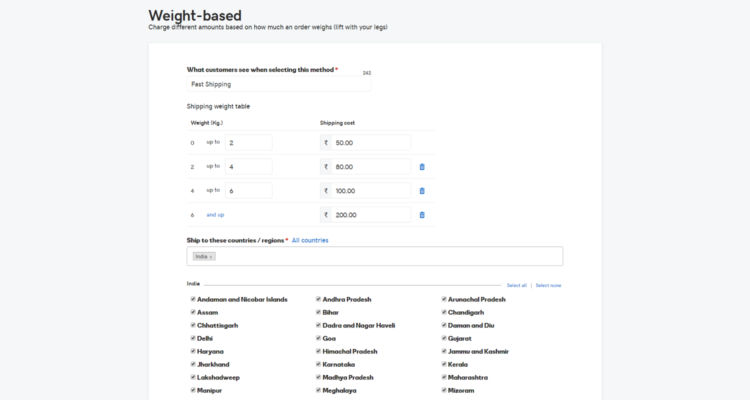Viewport: 750px width, 400px height.
Task: Remove the India tag from countries
Action: pyautogui.click(x=211, y=257)
